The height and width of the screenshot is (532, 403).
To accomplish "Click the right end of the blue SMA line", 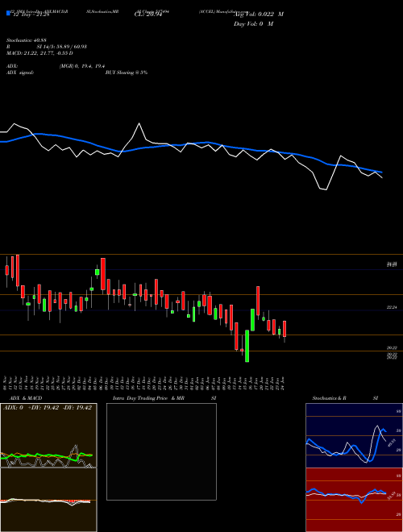I will click(x=381, y=172).
